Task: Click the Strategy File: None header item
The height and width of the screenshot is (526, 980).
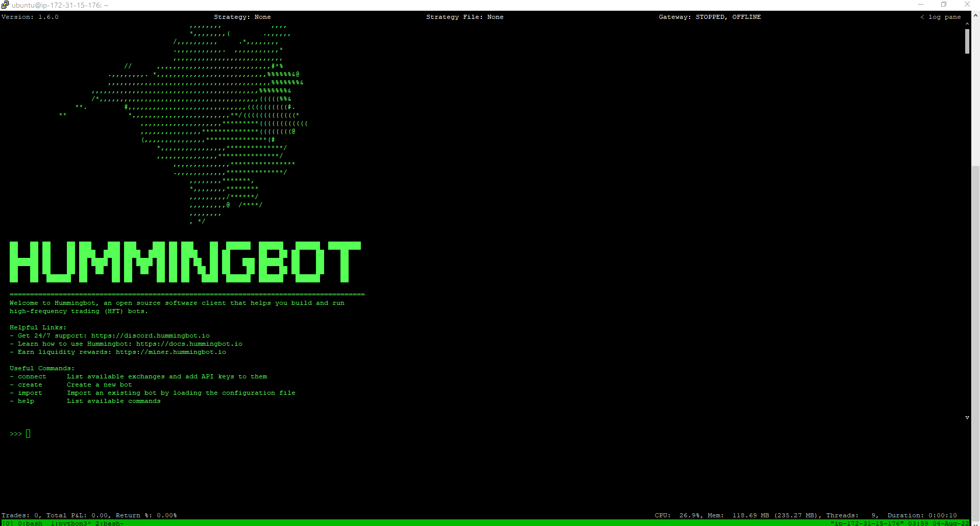Action: 464,17
